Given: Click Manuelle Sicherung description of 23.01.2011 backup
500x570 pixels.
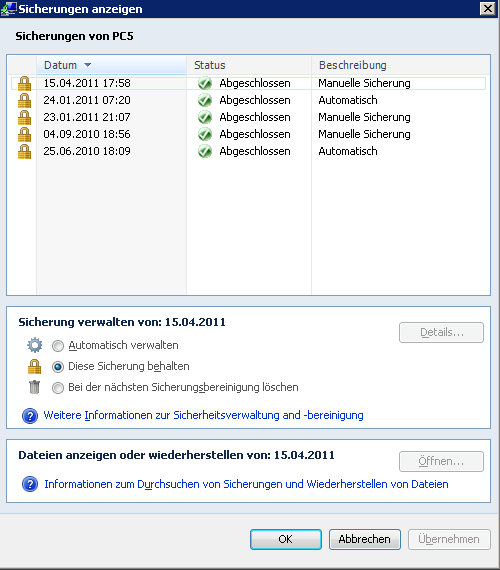Looking at the screenshot, I should [364, 118].
